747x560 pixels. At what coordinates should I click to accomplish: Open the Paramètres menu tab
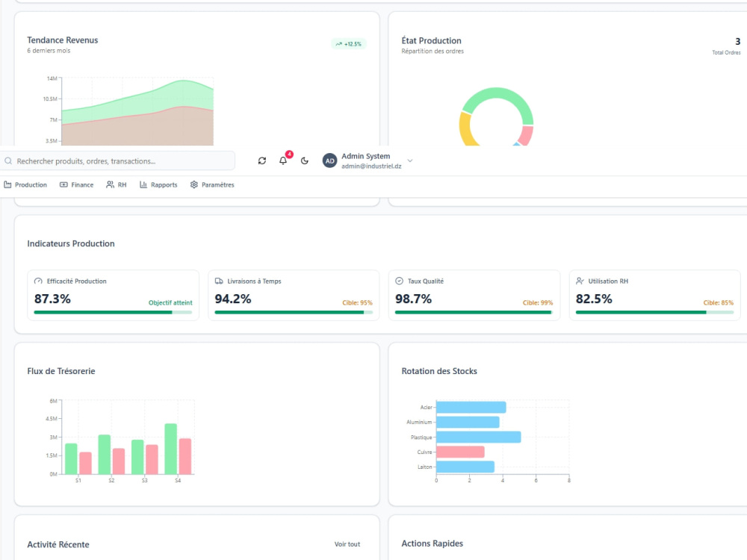[212, 184]
